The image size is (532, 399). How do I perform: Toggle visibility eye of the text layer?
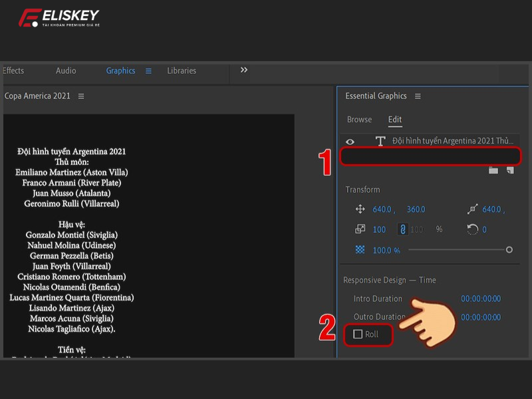350,142
